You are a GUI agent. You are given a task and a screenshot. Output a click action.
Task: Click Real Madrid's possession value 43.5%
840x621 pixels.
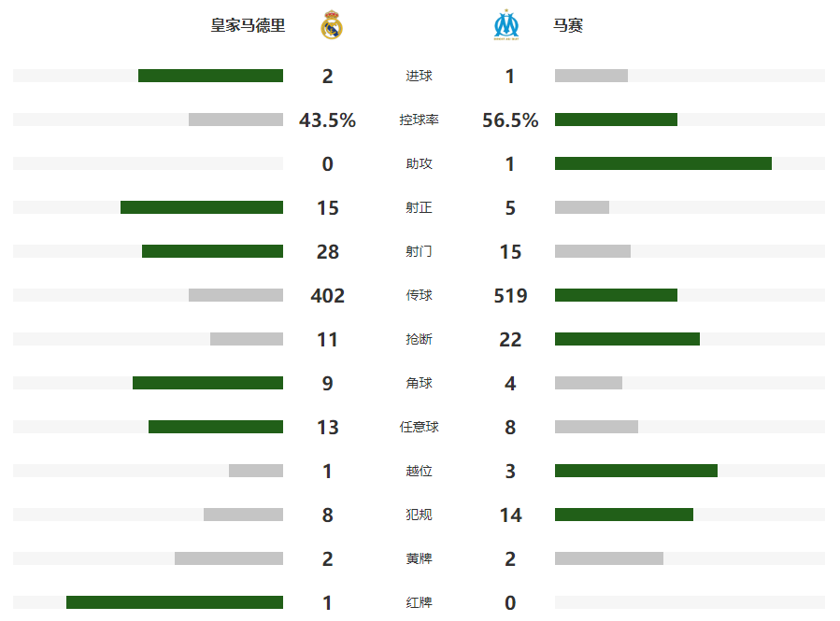click(x=327, y=120)
